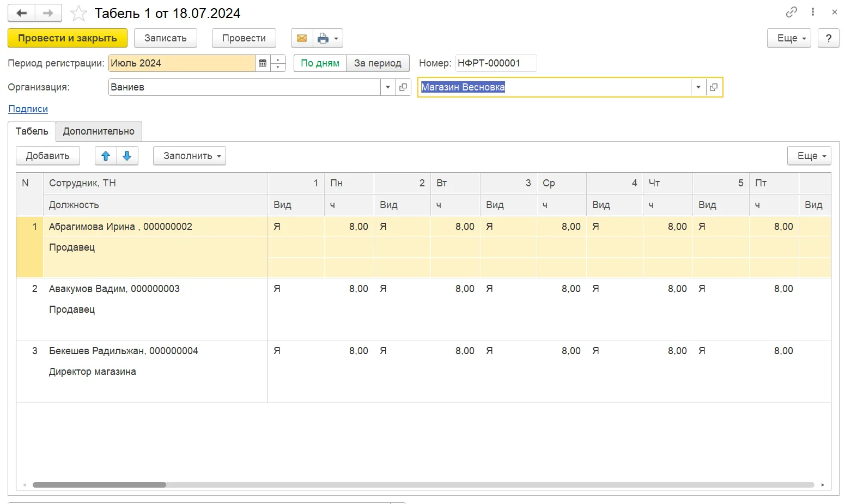
Task: Click the Июль 2024 period field
Action: tap(182, 63)
